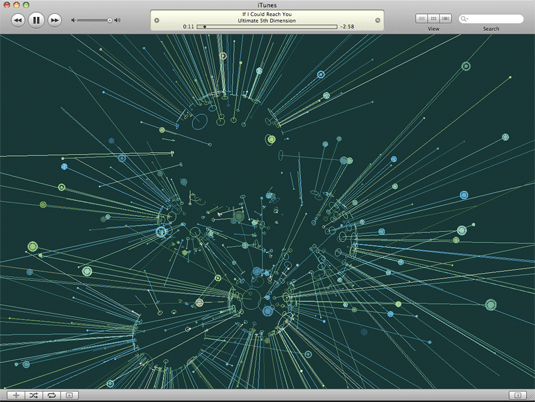Switch to Cover Flow view
The width and height of the screenshot is (535, 402).
[x=445, y=18]
